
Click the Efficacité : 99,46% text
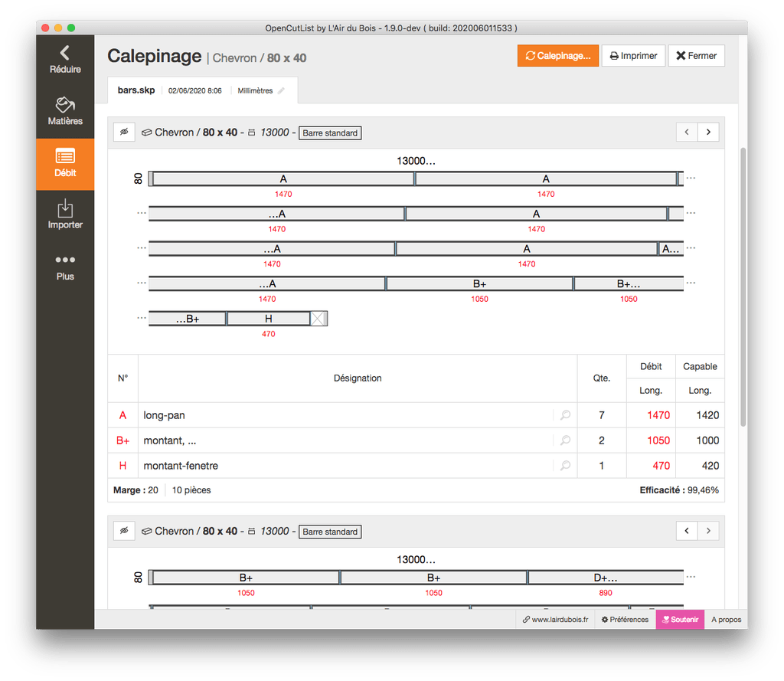679,489
